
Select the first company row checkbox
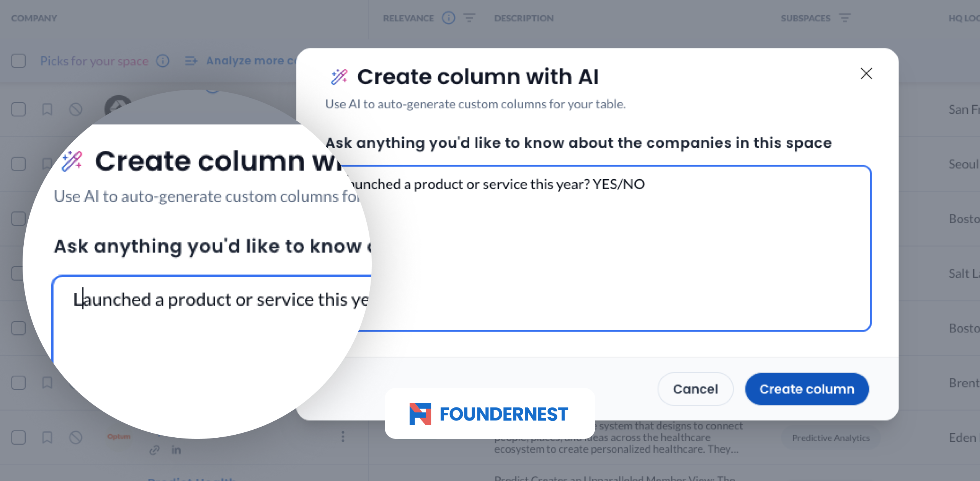pos(18,110)
